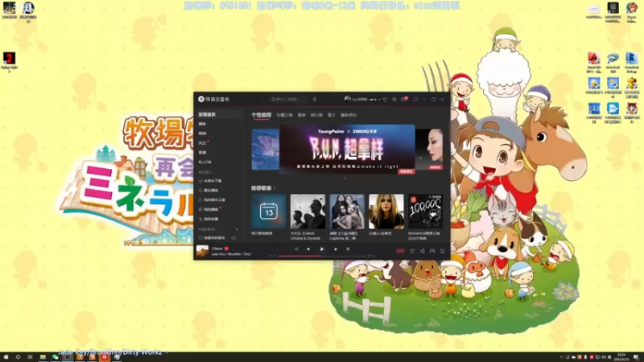644x362 pixels.
Task: Open the now-playing album art thumbnail
Action: (202, 251)
